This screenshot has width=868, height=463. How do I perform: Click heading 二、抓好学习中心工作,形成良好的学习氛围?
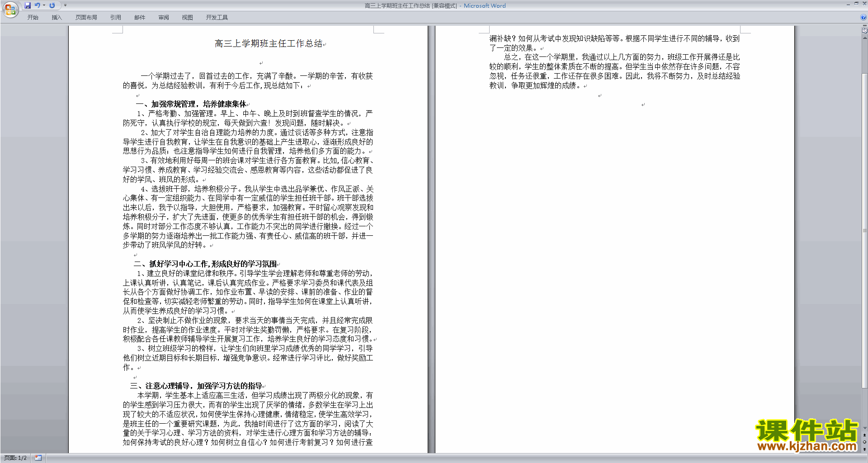coord(205,264)
